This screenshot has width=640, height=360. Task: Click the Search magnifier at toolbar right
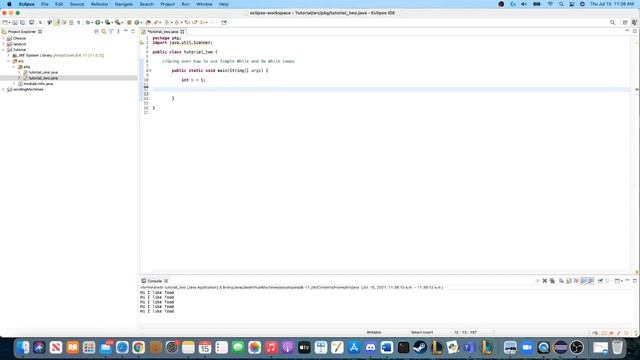(x=612, y=22)
